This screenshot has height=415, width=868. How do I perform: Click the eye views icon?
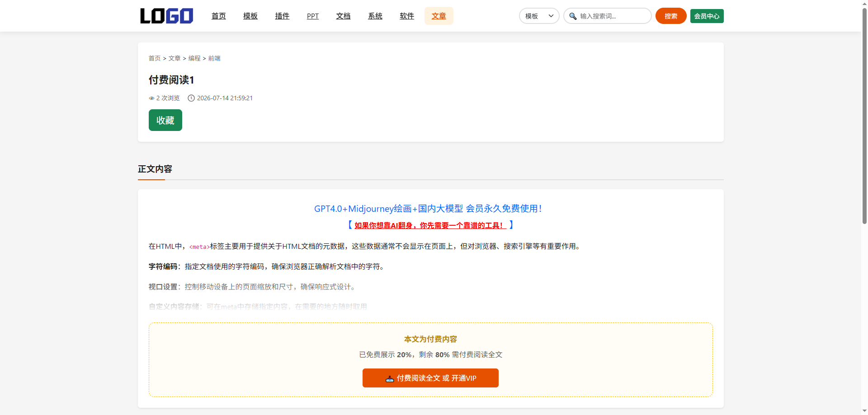[151, 98]
